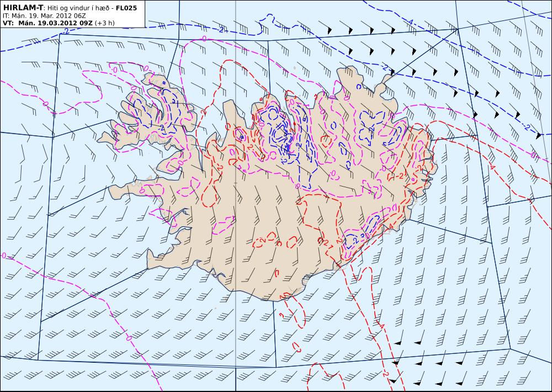Click the 'IT: Mán. 19. Mar. 2012 06Z' line
This screenshot has height=392, width=552.
coord(44,16)
